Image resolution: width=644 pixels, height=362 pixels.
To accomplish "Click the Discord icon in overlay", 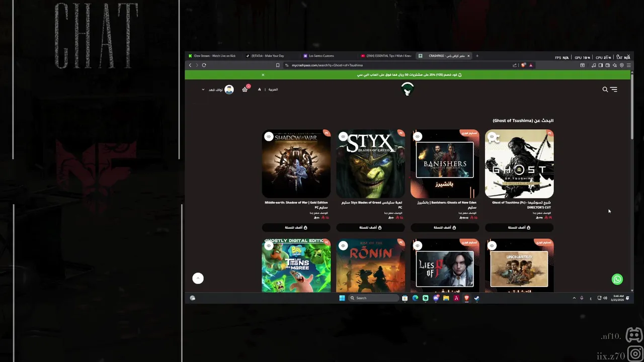I will pos(634,335).
